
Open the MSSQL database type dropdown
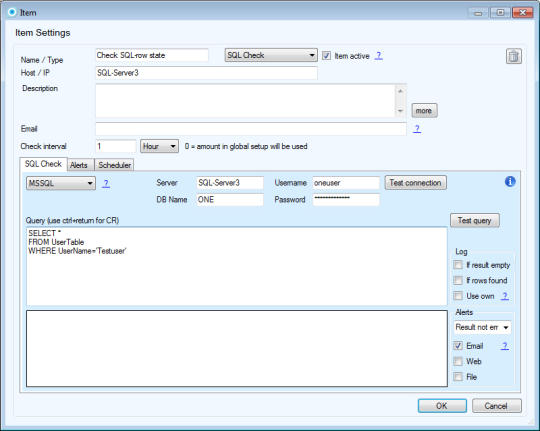point(61,183)
